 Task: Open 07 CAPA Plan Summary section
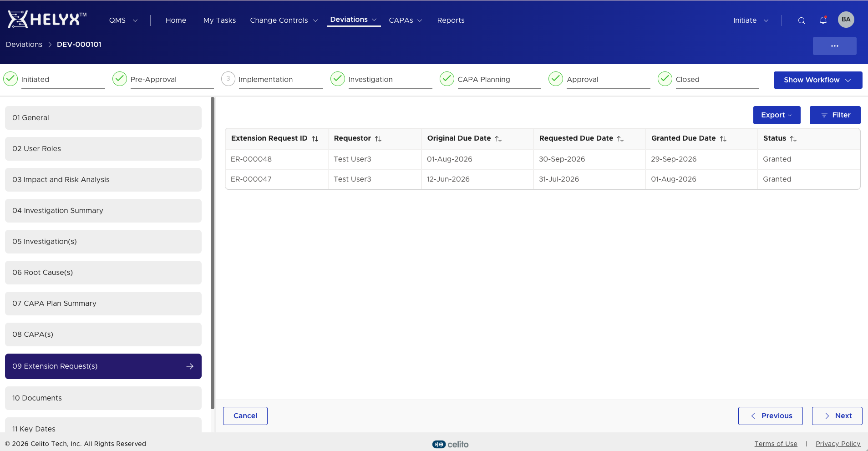[103, 304]
